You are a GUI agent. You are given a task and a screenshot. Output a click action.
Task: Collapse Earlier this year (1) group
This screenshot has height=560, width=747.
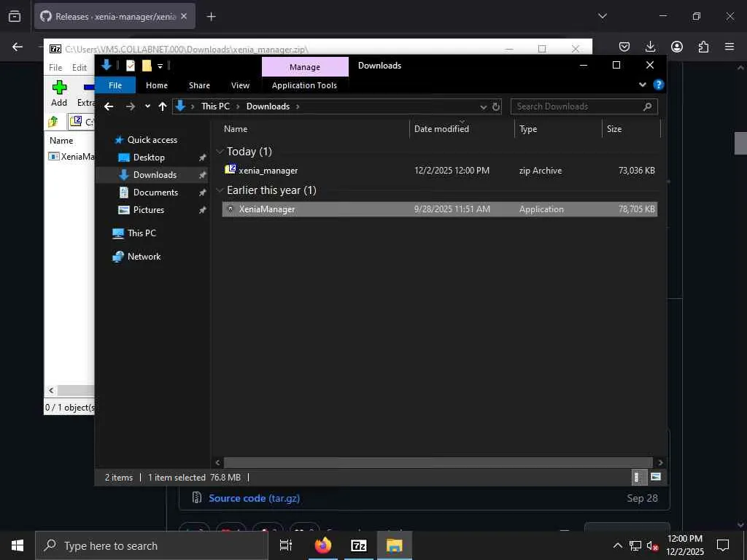(x=220, y=190)
